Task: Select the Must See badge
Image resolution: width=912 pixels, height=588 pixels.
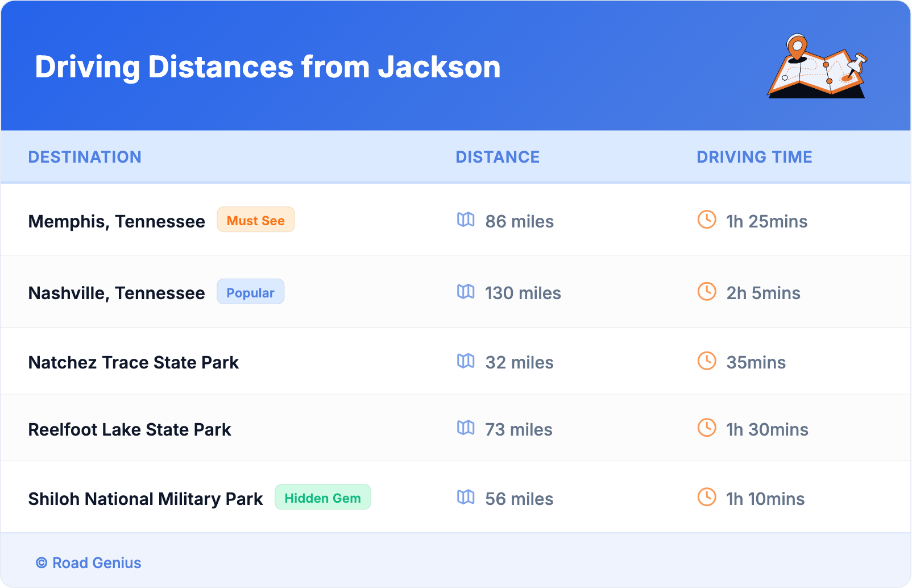Action: click(x=255, y=220)
